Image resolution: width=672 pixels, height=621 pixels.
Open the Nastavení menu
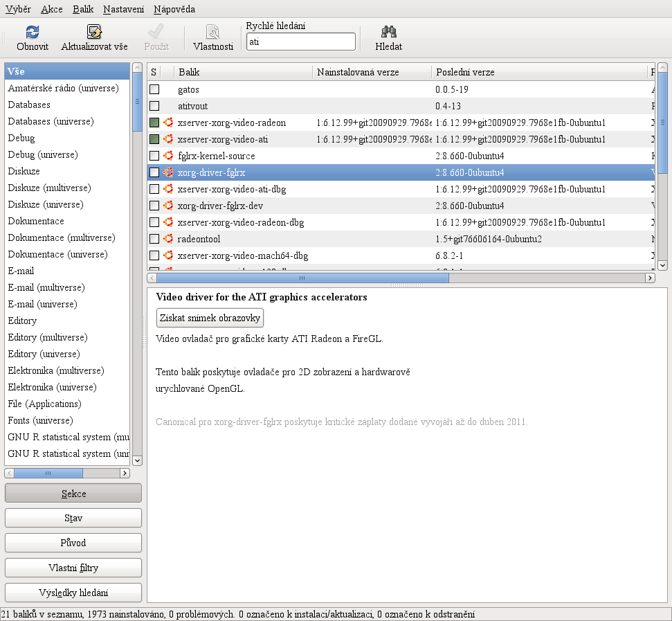pos(123,9)
